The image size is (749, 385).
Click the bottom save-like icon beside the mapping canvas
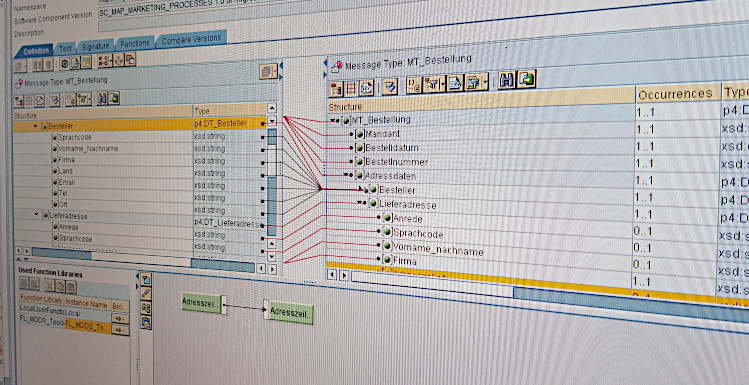point(147,323)
